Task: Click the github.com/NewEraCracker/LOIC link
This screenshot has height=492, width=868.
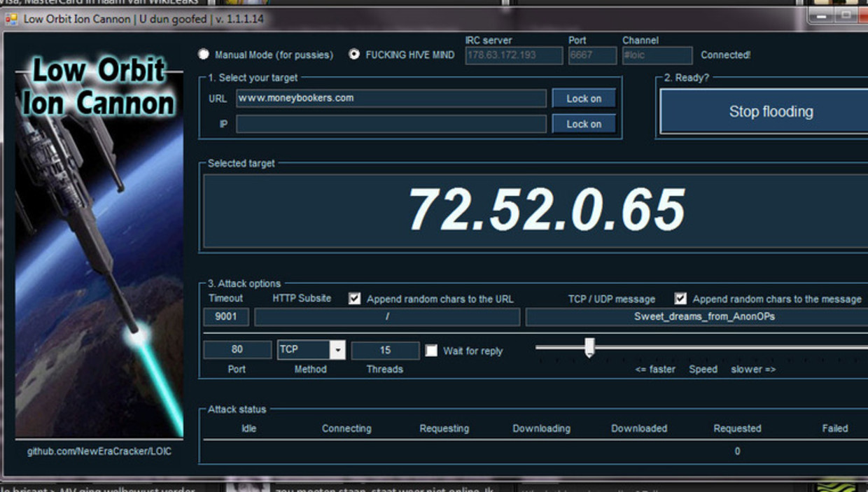Action: (99, 451)
